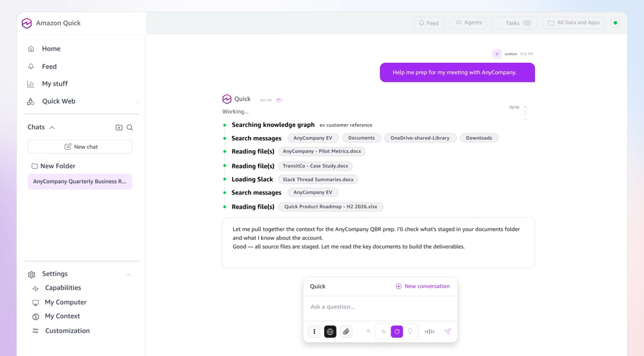
Task: Click the globe web search icon
Action: (330, 331)
